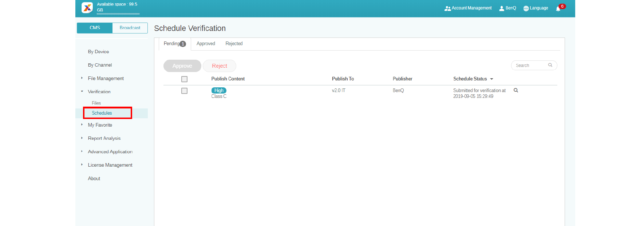This screenshot has width=644, height=226.
Task: Click the BenQ user profile icon
Action: tap(502, 8)
